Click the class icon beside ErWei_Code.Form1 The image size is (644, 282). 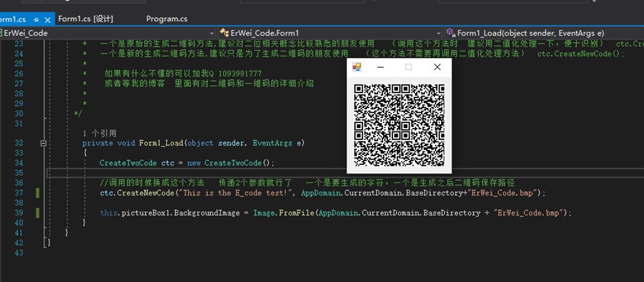point(224,33)
